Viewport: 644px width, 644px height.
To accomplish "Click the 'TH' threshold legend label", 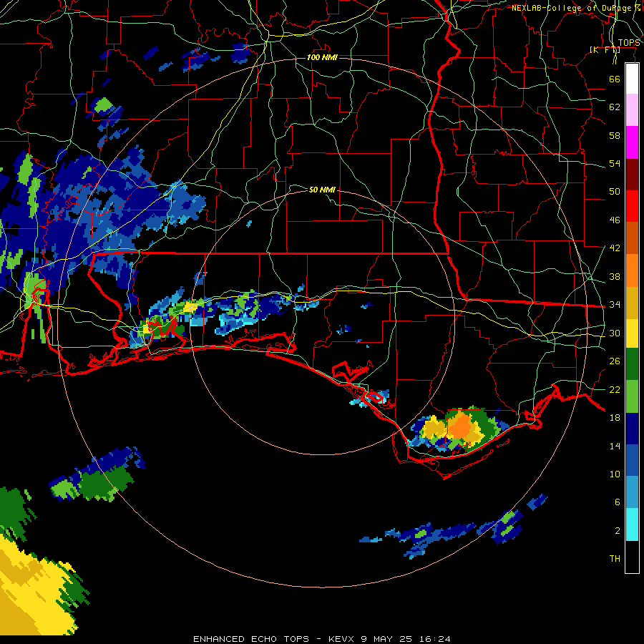I will 615,559.
